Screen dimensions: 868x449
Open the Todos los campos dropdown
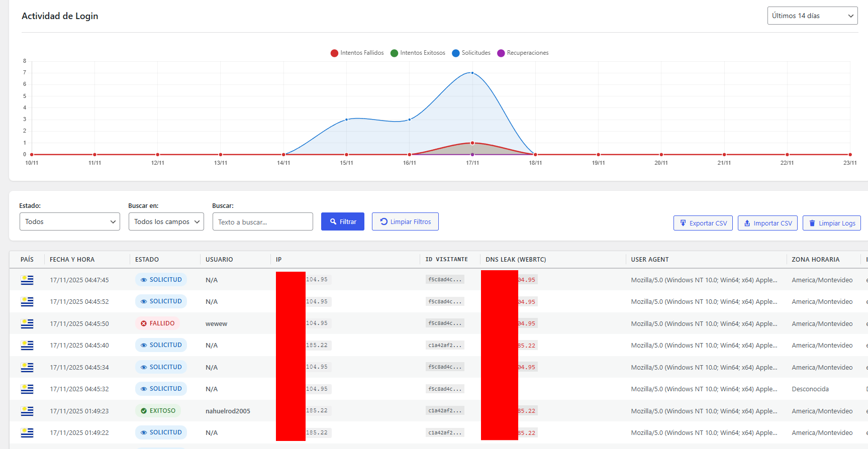click(166, 221)
